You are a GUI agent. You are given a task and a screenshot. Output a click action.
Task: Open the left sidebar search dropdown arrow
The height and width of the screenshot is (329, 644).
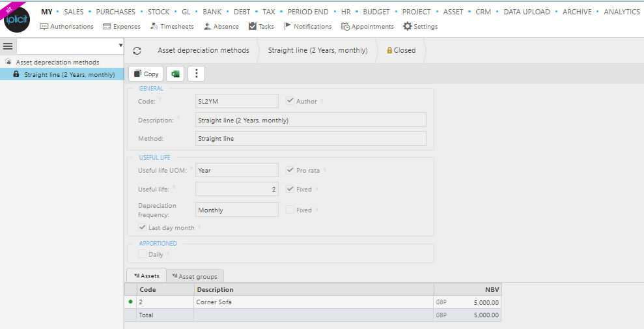pos(120,46)
